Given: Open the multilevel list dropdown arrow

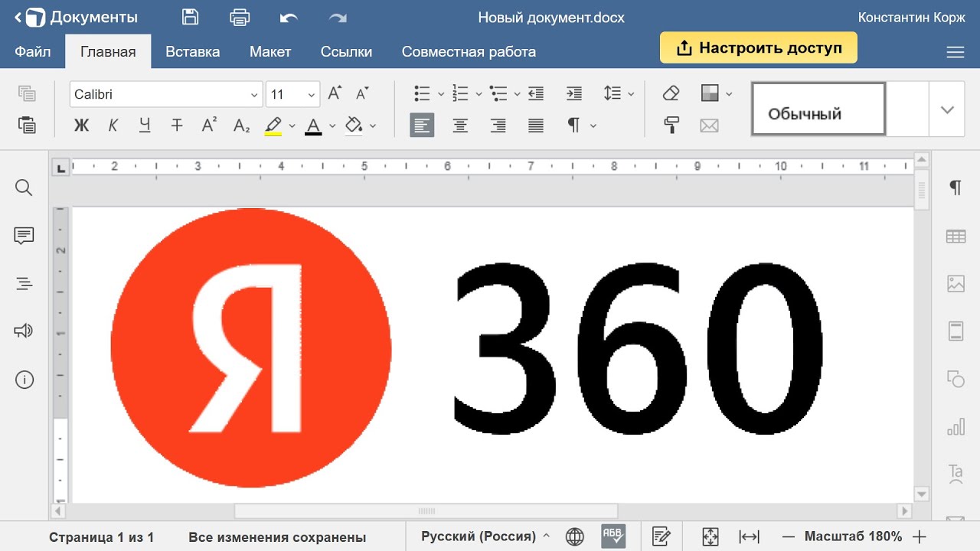Looking at the screenshot, I should [x=518, y=94].
